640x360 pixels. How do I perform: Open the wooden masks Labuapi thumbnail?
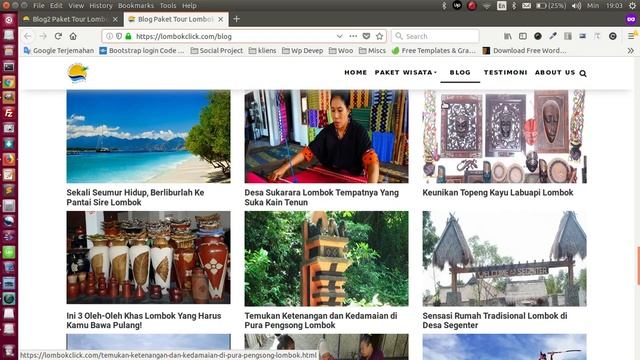pyautogui.click(x=504, y=136)
